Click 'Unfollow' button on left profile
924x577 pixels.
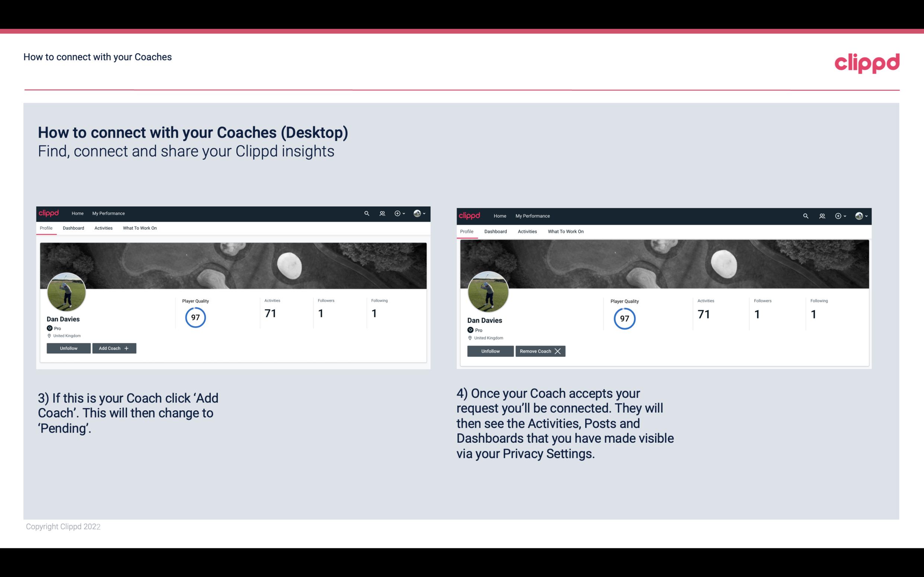68,348
